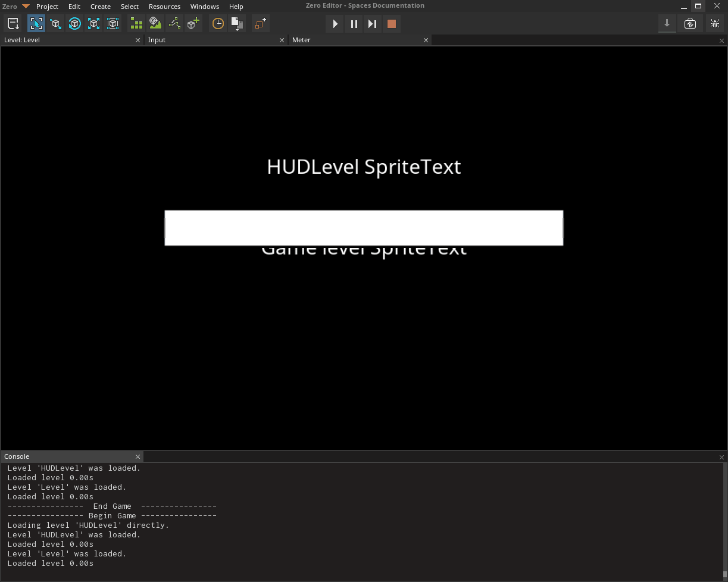Switch to the select pointer tool
The width and height of the screenshot is (728, 582).
36,23
